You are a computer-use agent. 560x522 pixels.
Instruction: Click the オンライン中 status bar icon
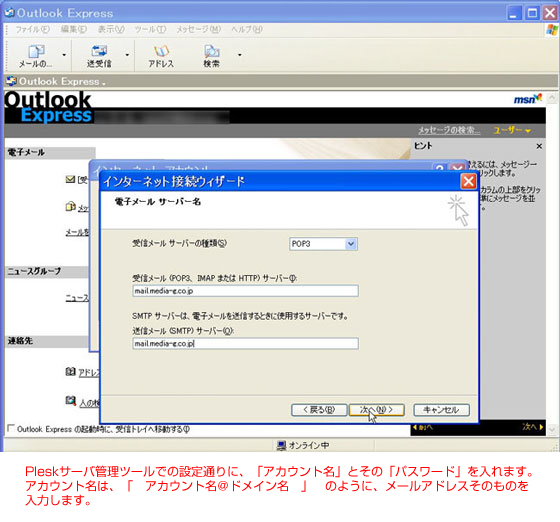click(x=281, y=445)
